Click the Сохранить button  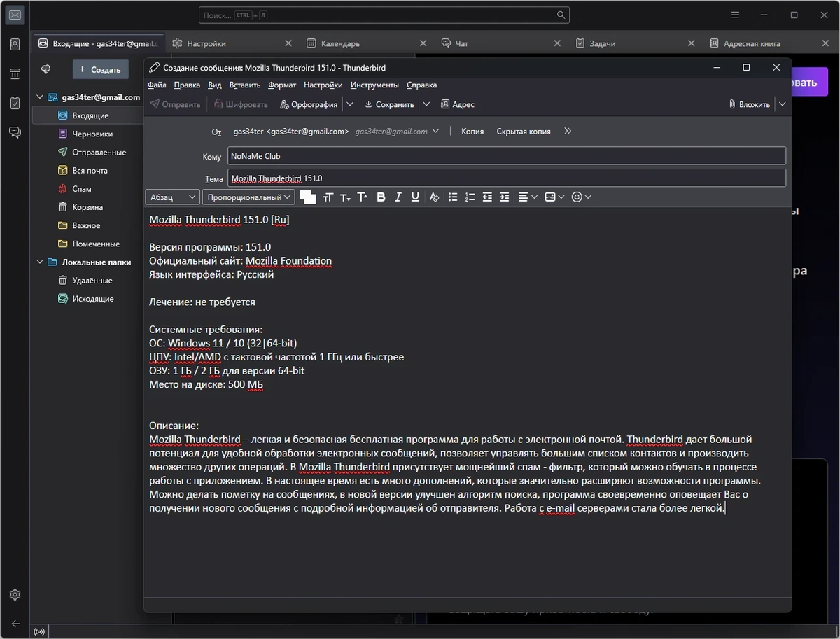(x=389, y=104)
